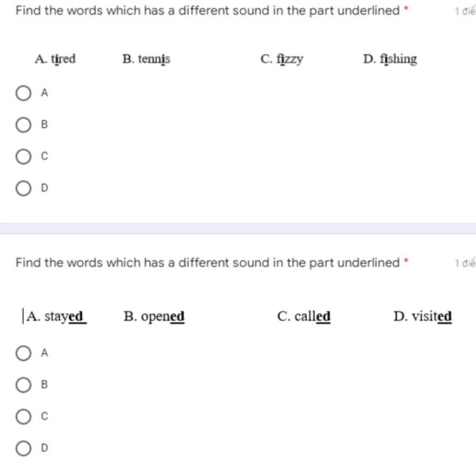Image resolution: width=476 pixels, height=475 pixels.
Task: Click the word 'stayed' in the second question
Action: [x=65, y=317]
